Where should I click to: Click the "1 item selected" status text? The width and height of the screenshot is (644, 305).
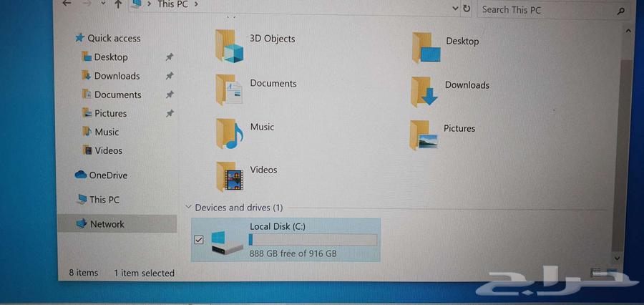click(144, 273)
